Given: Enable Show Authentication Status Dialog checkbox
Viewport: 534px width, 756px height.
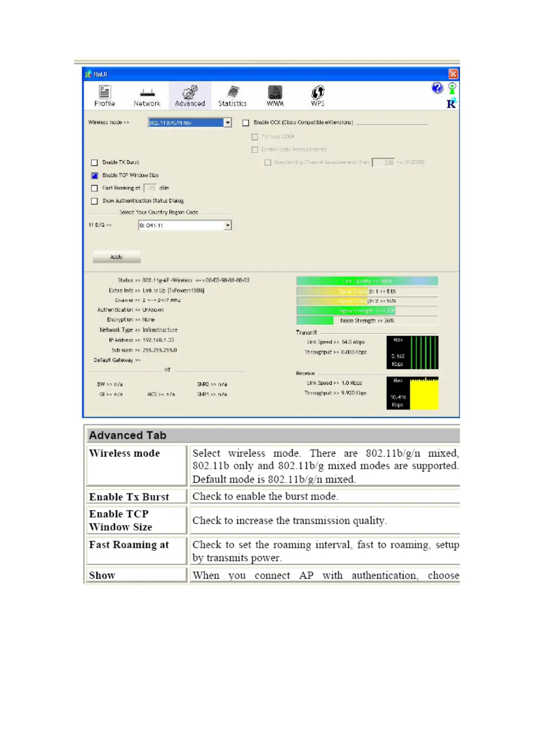Looking at the screenshot, I should [94, 201].
